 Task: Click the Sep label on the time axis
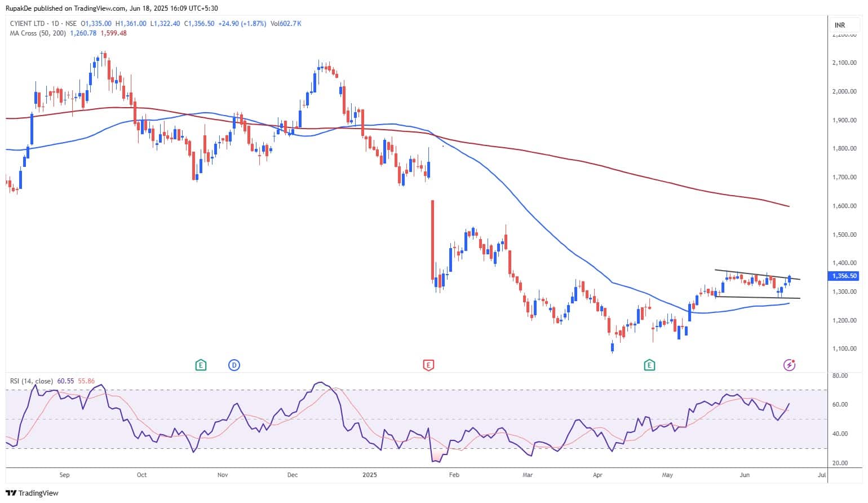tap(64, 475)
